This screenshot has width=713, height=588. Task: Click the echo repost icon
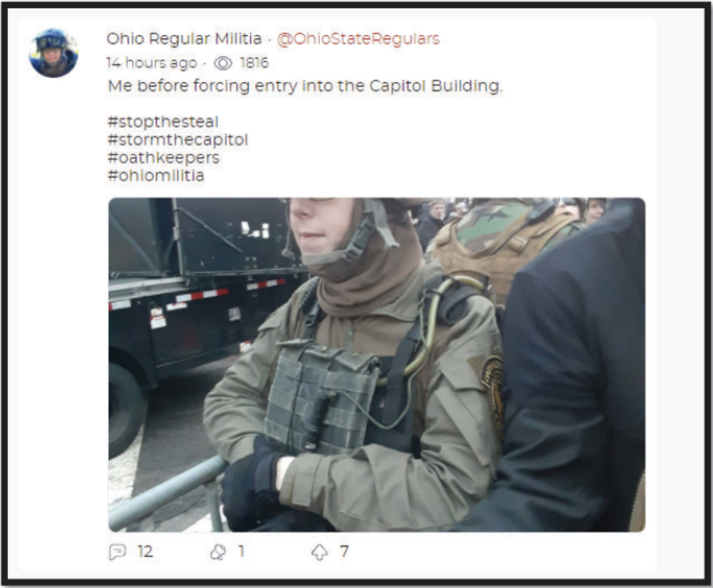tap(218, 552)
